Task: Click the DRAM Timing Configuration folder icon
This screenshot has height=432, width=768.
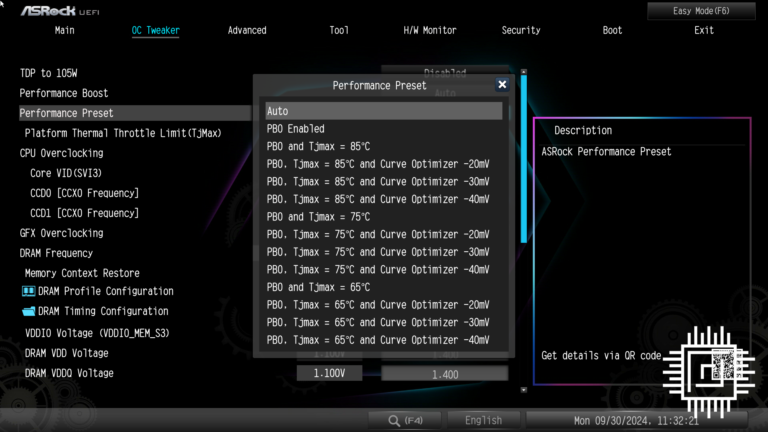Action: pyautogui.click(x=28, y=311)
